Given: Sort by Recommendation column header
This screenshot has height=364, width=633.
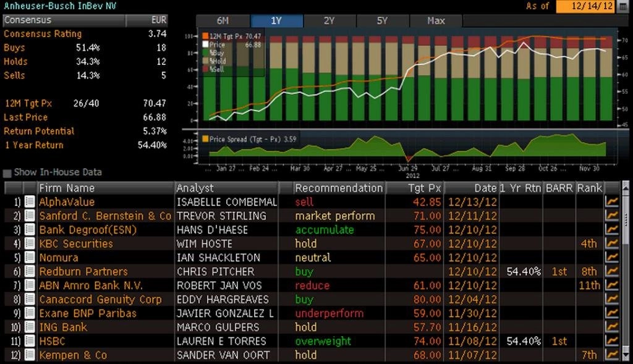Looking at the screenshot, I should tap(339, 188).
